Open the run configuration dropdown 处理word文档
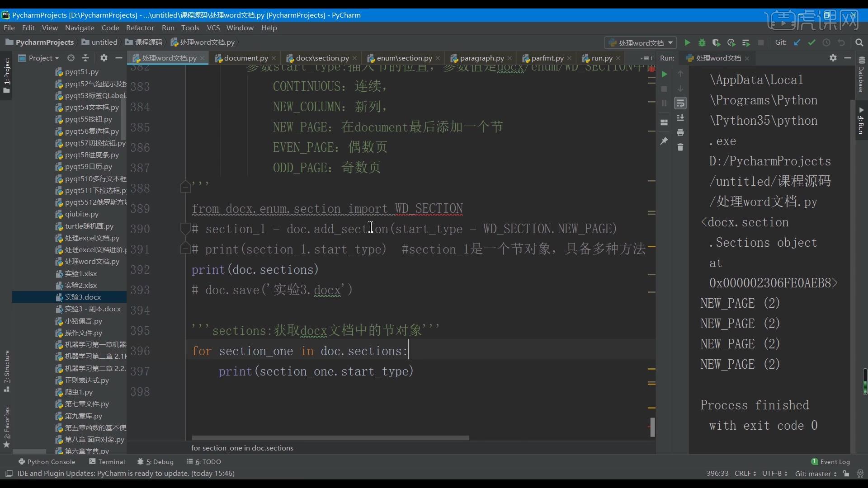 [x=641, y=43]
